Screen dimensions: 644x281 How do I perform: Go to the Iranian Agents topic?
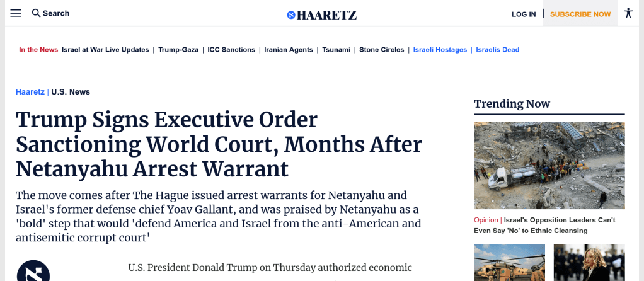click(289, 50)
